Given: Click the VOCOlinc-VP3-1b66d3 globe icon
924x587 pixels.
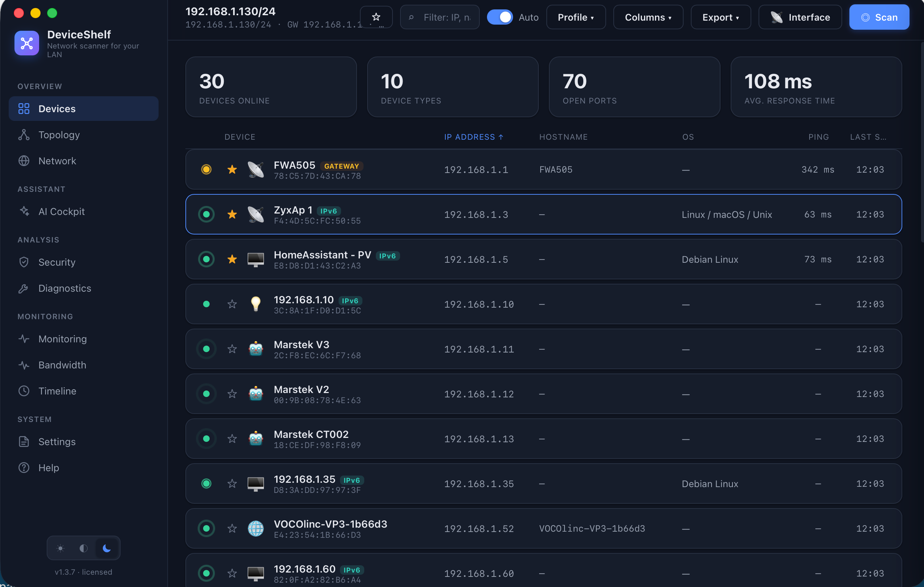Looking at the screenshot, I should pos(256,529).
